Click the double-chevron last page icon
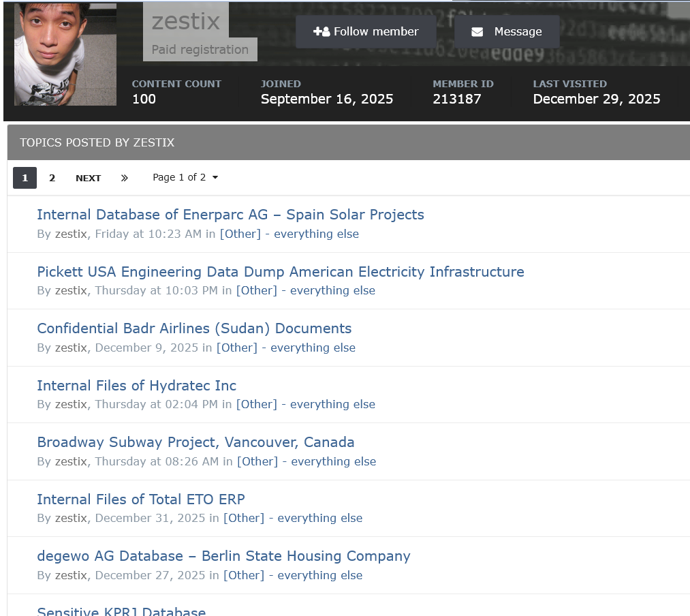Screen dimensions: 690x616 point(125,178)
